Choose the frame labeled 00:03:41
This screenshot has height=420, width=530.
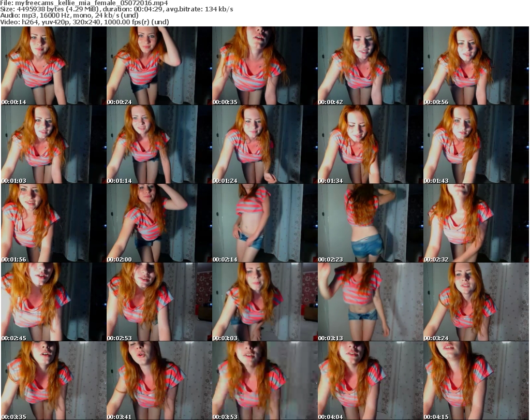coord(159,381)
